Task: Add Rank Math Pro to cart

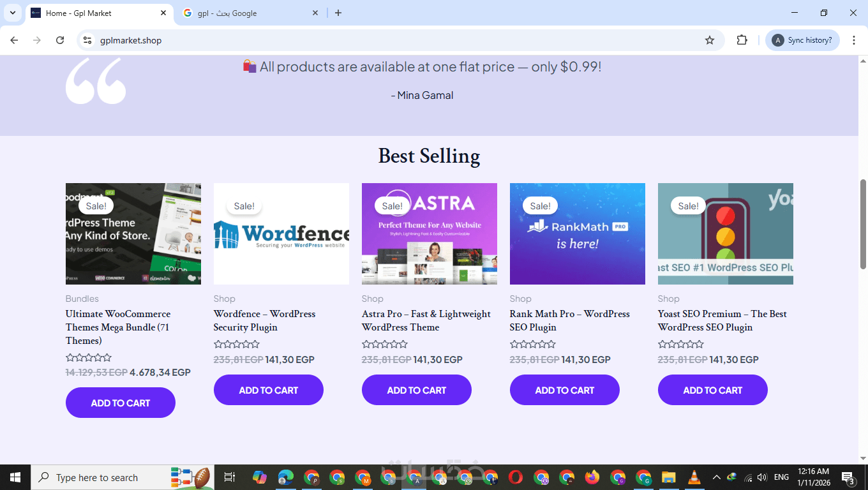Action: pos(565,390)
